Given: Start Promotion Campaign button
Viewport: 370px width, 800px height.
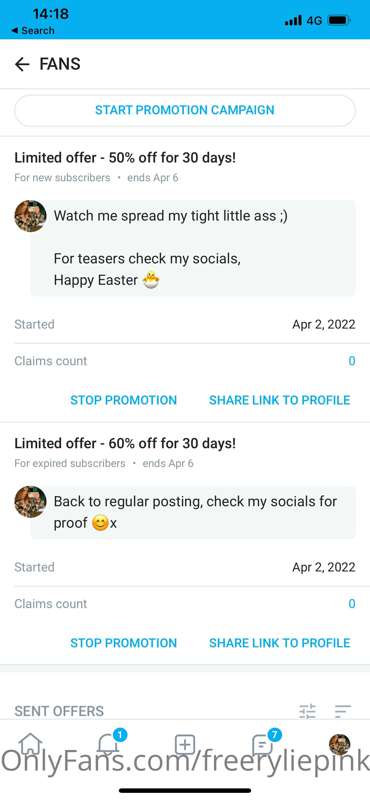Looking at the screenshot, I should click(185, 110).
